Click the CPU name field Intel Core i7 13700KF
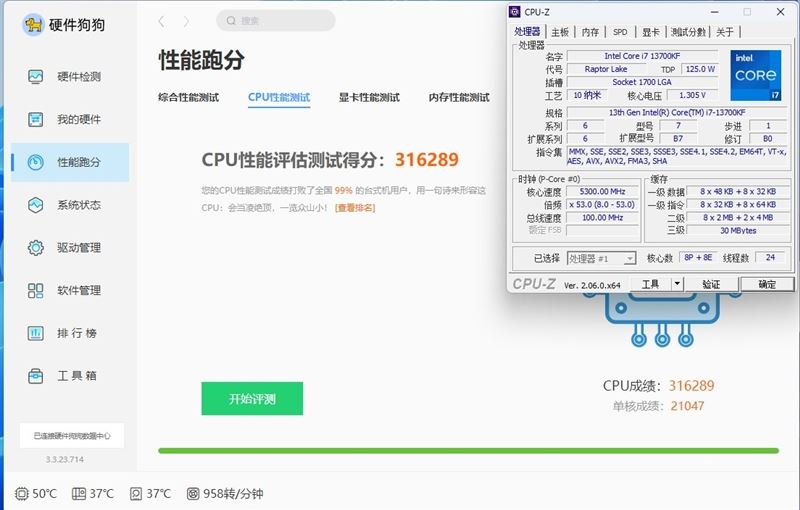This screenshot has width=800, height=510. point(642,56)
